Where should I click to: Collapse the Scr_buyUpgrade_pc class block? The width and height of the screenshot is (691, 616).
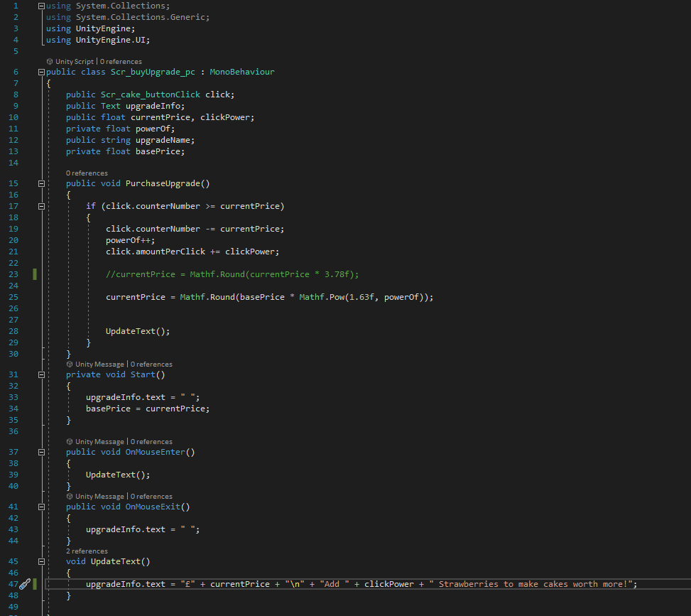(x=41, y=72)
